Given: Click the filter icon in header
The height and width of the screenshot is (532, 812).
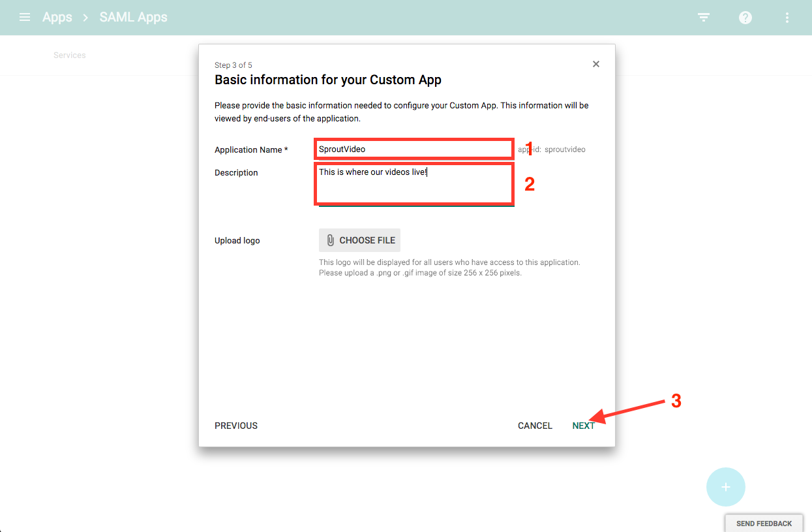Looking at the screenshot, I should tap(704, 18).
